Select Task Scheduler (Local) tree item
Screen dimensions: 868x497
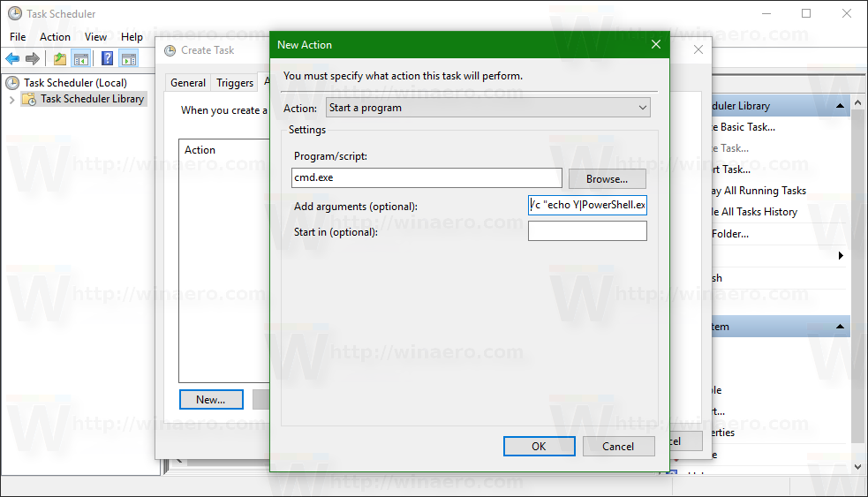tap(75, 82)
